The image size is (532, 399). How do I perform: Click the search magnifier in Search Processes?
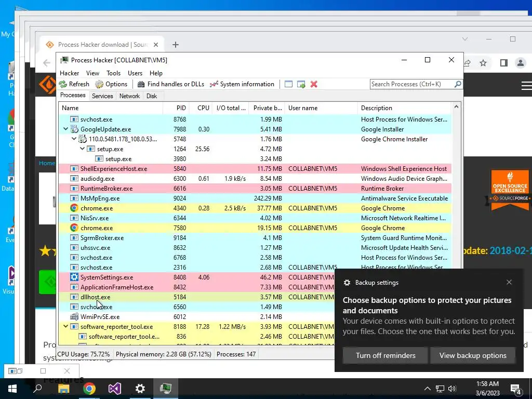click(457, 84)
